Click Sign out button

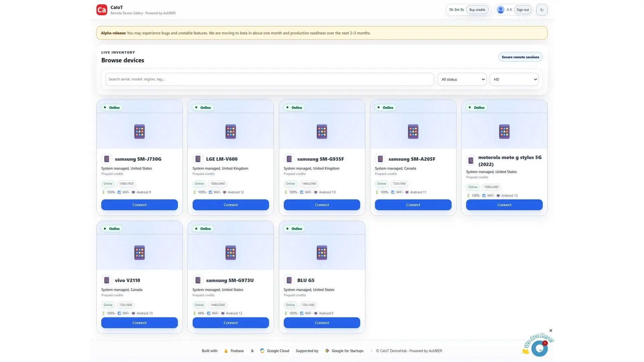click(x=523, y=10)
